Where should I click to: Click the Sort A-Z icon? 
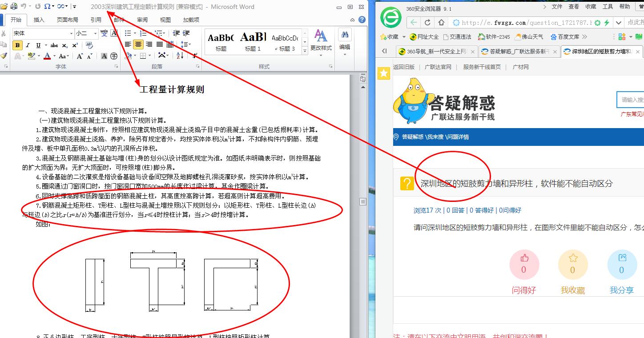(180, 56)
